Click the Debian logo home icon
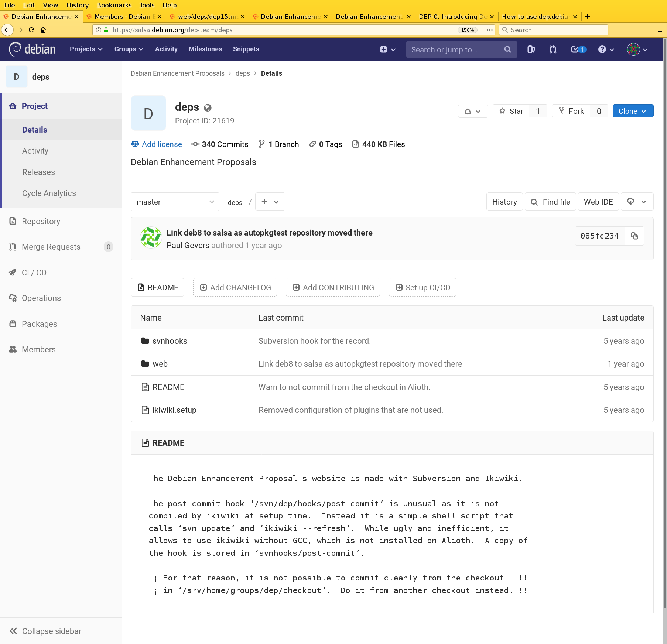Viewport: 667px width, 644px height. (32, 49)
